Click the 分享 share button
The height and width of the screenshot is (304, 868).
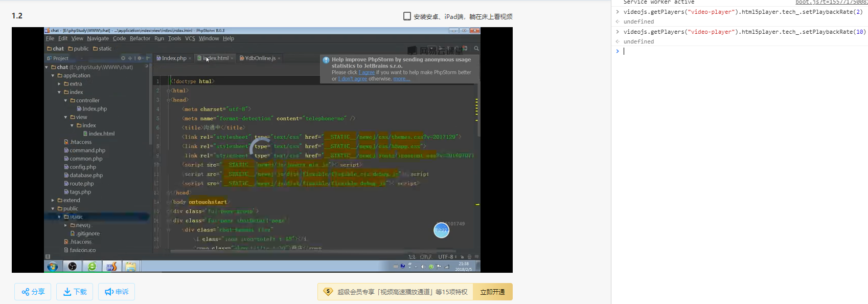(x=33, y=292)
